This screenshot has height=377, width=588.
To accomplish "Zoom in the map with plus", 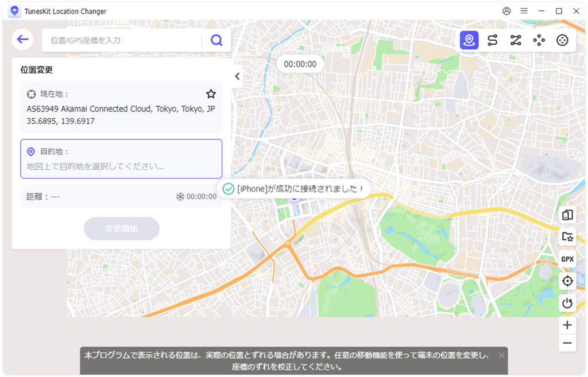I will coord(567,325).
